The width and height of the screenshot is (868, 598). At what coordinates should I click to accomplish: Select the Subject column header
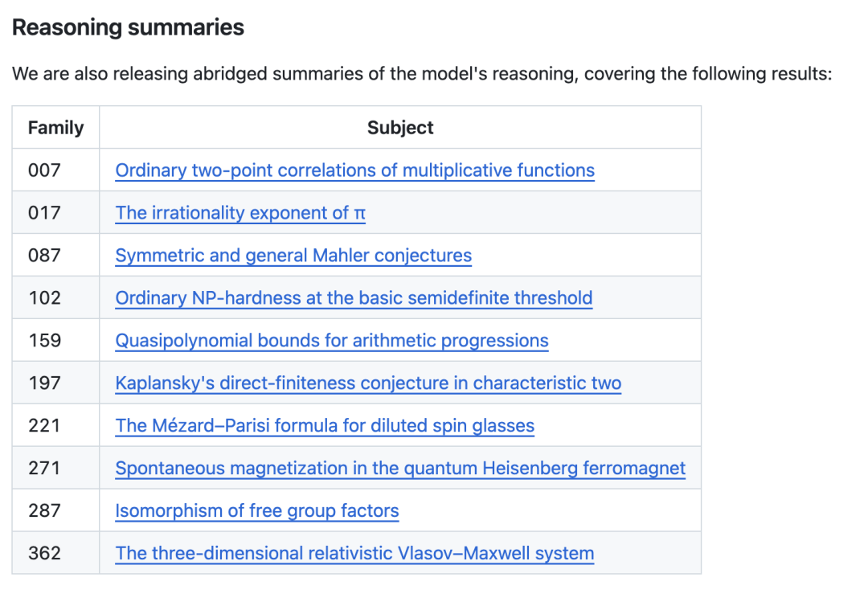point(400,127)
